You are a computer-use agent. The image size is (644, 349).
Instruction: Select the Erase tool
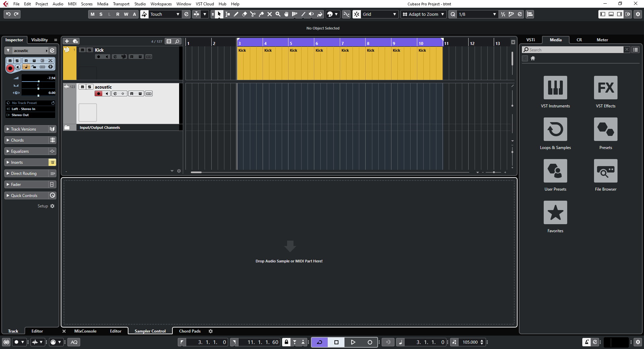tap(245, 14)
